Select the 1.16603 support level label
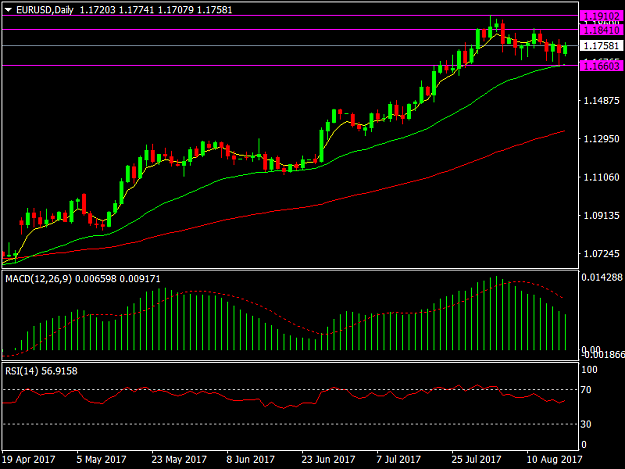625x469 pixels. 602,66
